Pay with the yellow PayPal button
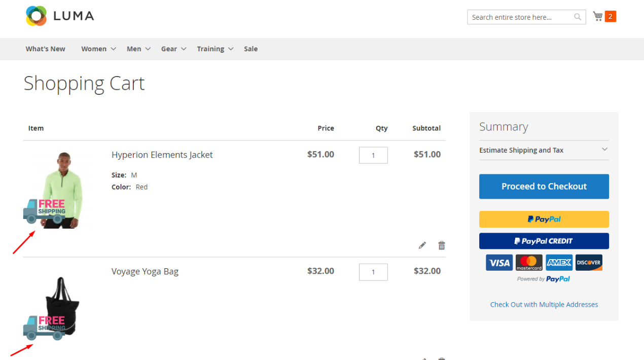The height and width of the screenshot is (360, 644). point(544,220)
